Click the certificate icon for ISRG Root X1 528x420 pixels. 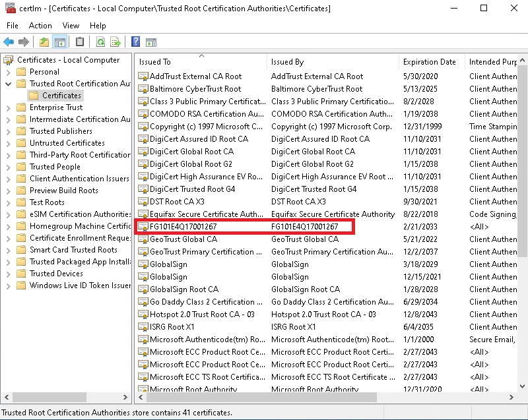[x=143, y=327]
